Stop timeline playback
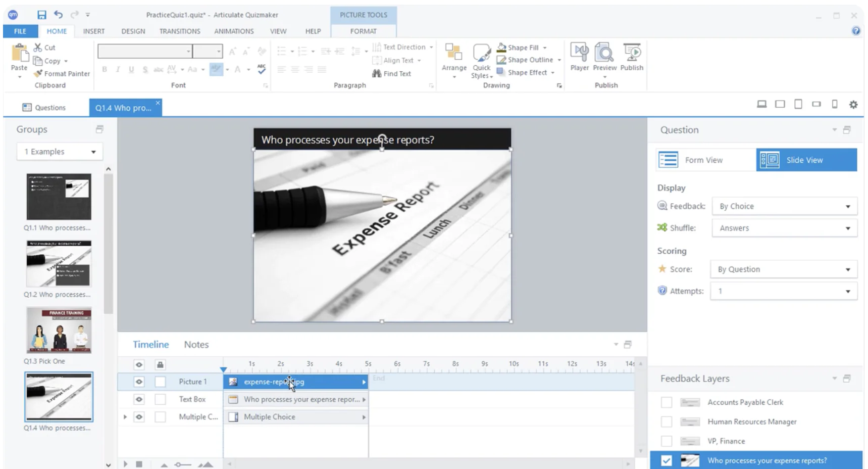The width and height of the screenshot is (868, 469). point(139,464)
